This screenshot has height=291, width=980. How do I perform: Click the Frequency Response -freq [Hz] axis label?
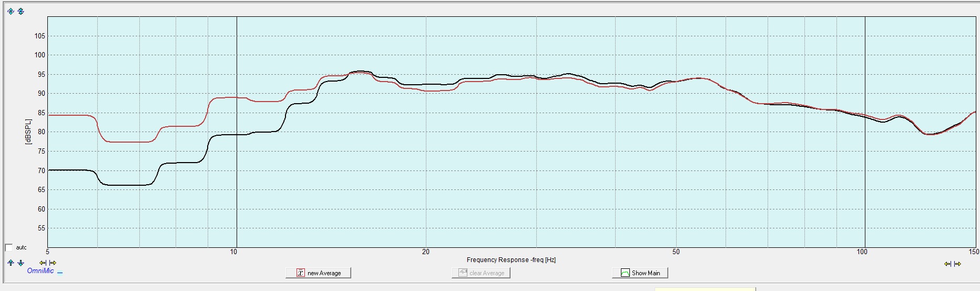(511, 260)
